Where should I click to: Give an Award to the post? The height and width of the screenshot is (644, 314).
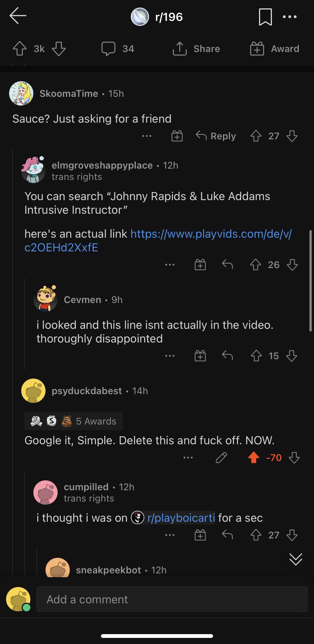(275, 49)
